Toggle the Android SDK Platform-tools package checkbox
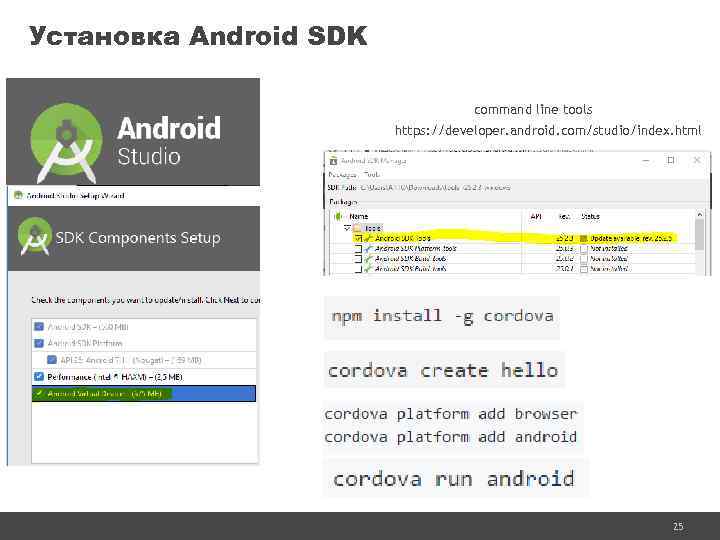This screenshot has width=720, height=540. point(359,248)
